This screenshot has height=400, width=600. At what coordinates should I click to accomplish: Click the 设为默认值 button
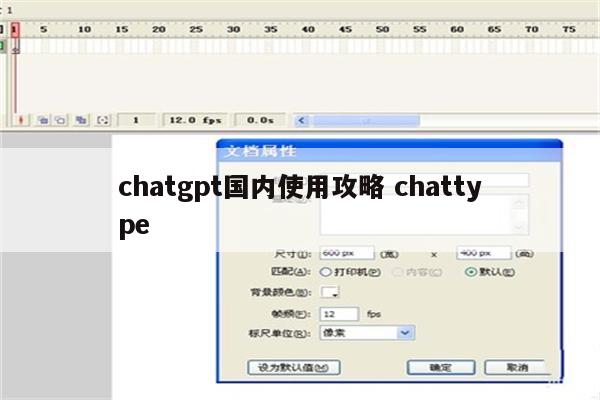coord(294,367)
